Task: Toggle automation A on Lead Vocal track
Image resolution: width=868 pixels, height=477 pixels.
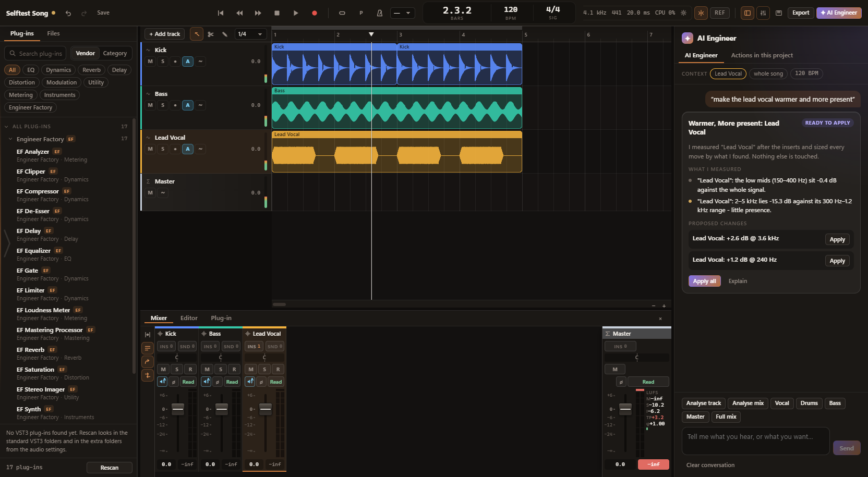Action: (x=188, y=149)
